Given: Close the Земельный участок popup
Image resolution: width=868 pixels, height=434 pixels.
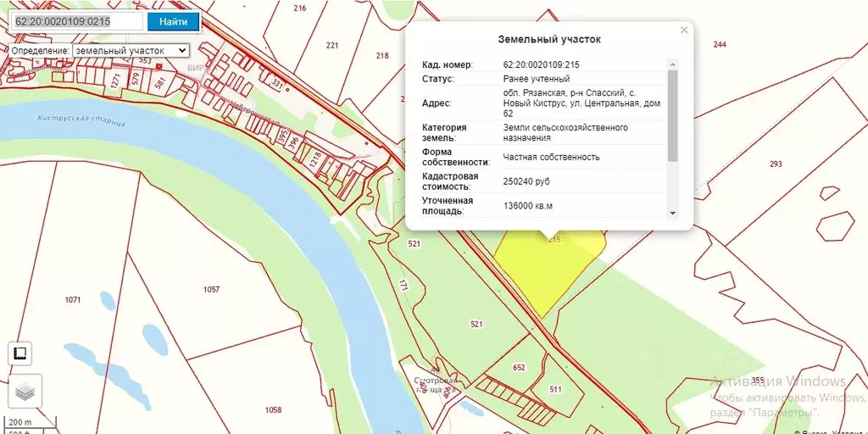Looking at the screenshot, I should pyautogui.click(x=684, y=30).
